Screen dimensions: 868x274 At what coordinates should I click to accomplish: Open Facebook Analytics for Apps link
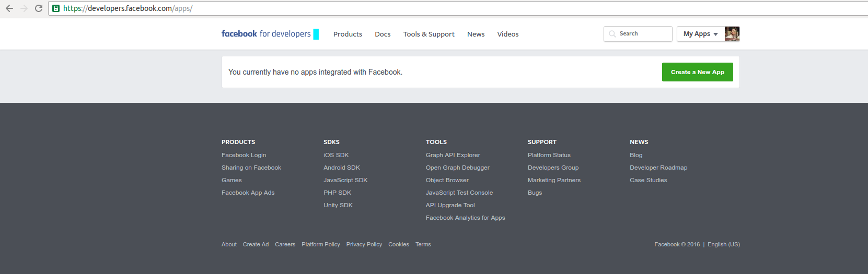point(465,218)
